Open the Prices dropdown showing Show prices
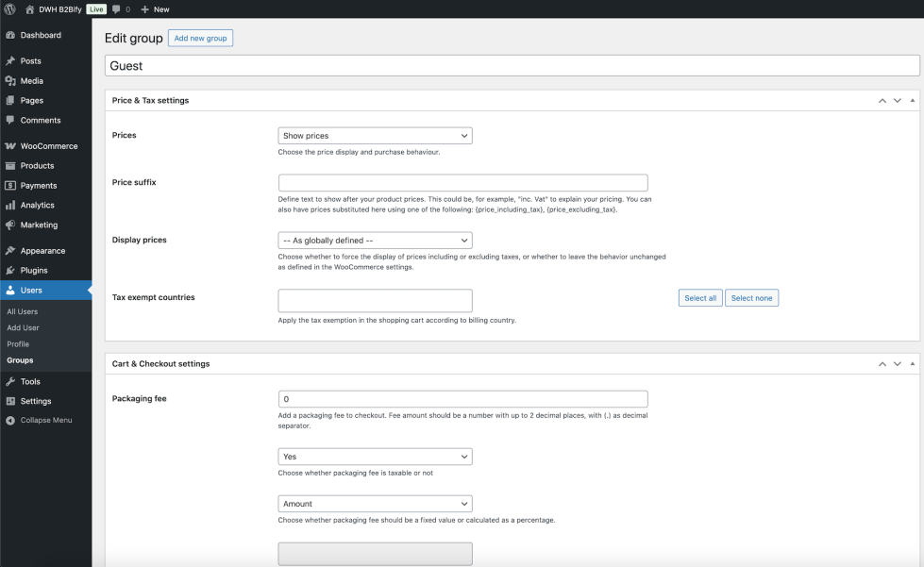Screen dimensions: 924x567 pyautogui.click(x=375, y=136)
